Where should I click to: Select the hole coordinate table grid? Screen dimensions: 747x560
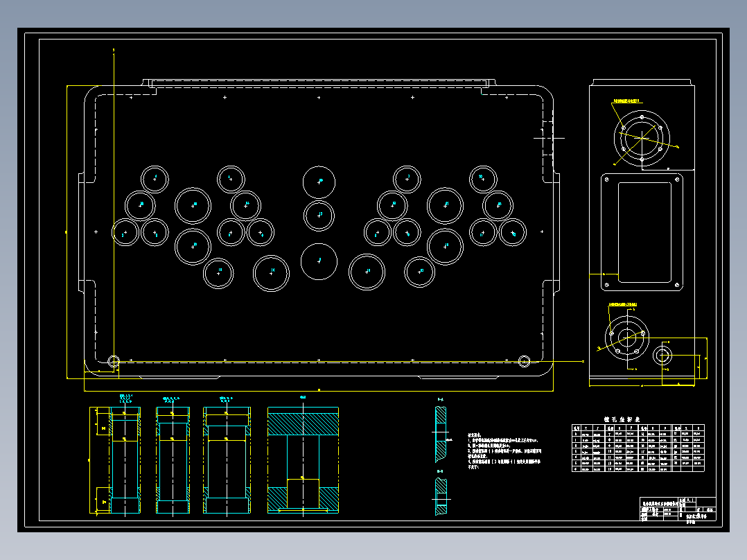tap(638, 448)
